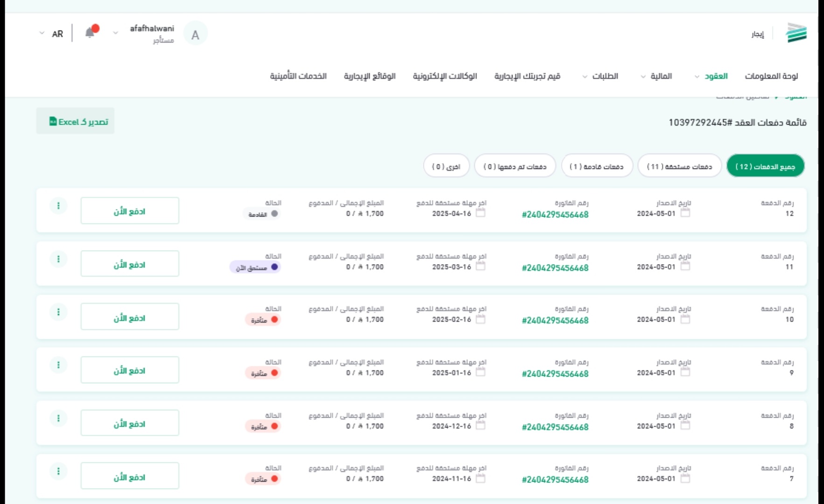Viewport: 824px width, 504px height.
Task: Click calendar icon beside payment 9 issue date
Action: click(x=685, y=372)
